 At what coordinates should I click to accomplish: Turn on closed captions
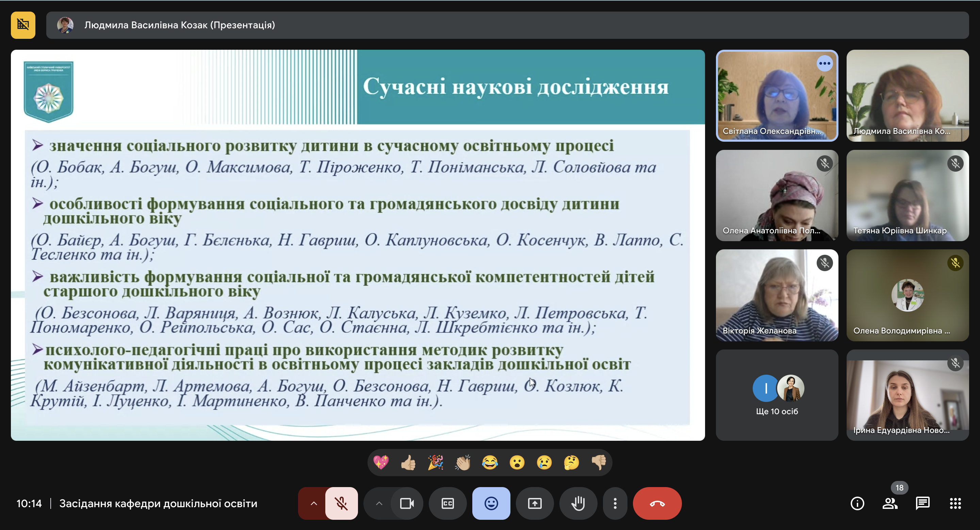point(447,503)
